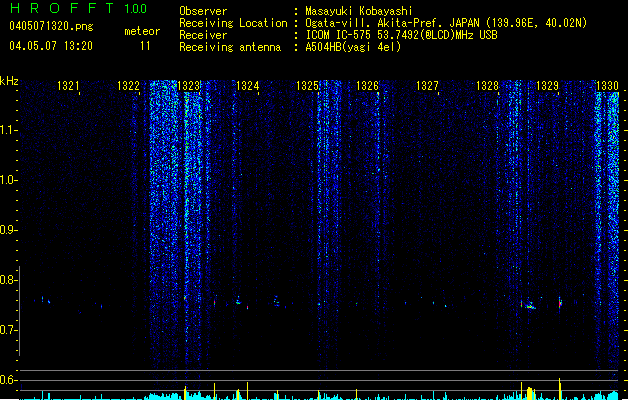Viewport: 629px width, 400px height.
Task: Click the 1324 time marker
Action: (x=248, y=86)
